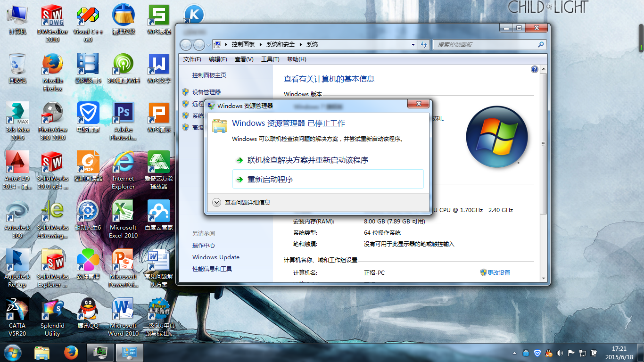This screenshot has height=362, width=644.
Task: Open the 计算机 desktop icon
Action: pos(17,20)
